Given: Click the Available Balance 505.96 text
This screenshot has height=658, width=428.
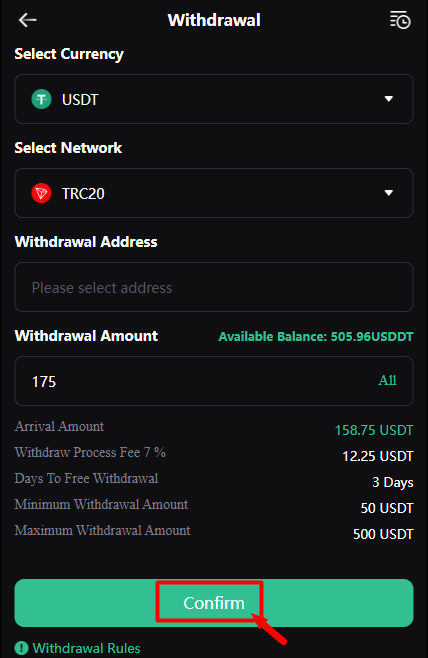Looking at the screenshot, I should click(x=316, y=337).
